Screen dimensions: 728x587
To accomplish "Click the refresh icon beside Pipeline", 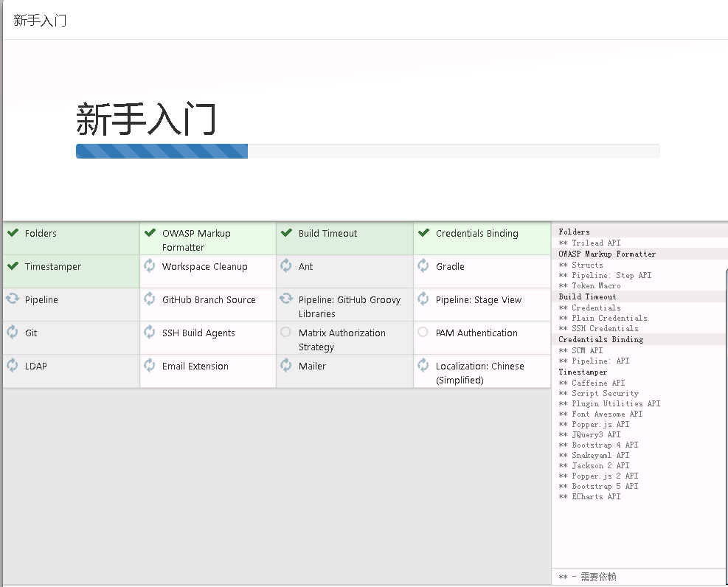I will pyautogui.click(x=13, y=299).
